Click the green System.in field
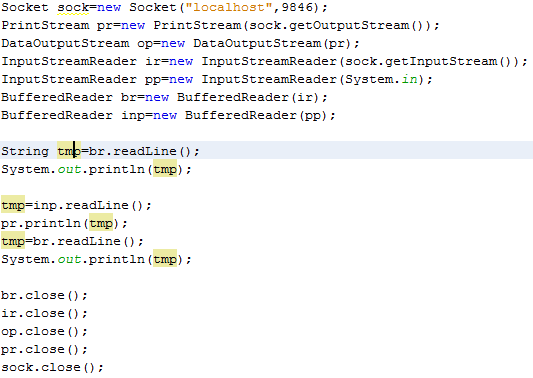533x378 pixels. (x=410, y=80)
